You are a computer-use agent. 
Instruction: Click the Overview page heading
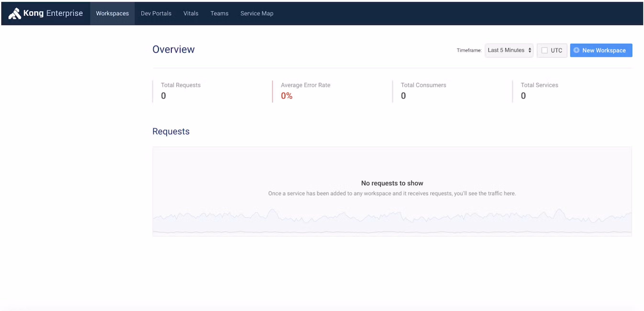(x=173, y=50)
